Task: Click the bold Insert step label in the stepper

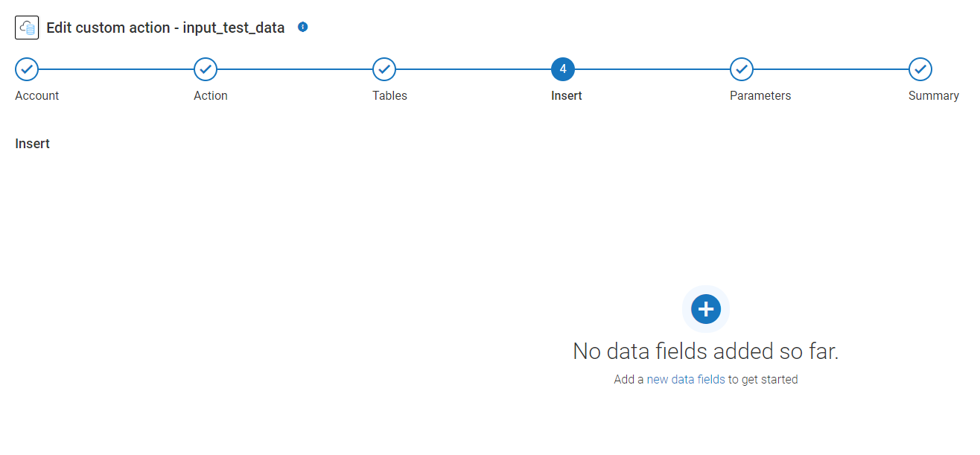Action: coord(567,95)
